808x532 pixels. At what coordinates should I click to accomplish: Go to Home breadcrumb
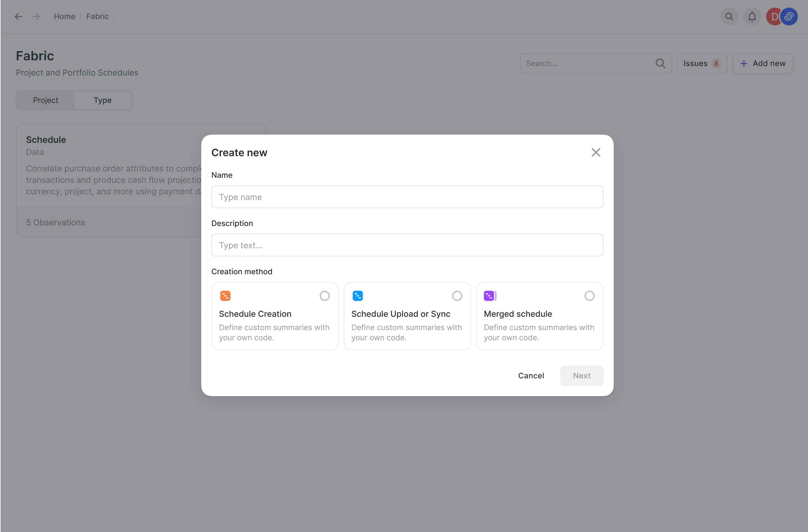pos(64,16)
